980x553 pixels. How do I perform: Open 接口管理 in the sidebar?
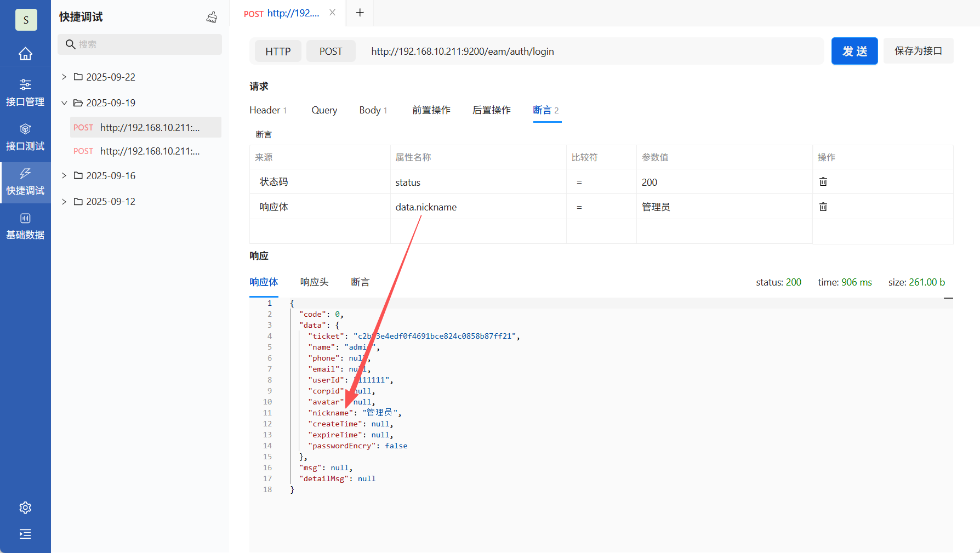[x=25, y=93]
